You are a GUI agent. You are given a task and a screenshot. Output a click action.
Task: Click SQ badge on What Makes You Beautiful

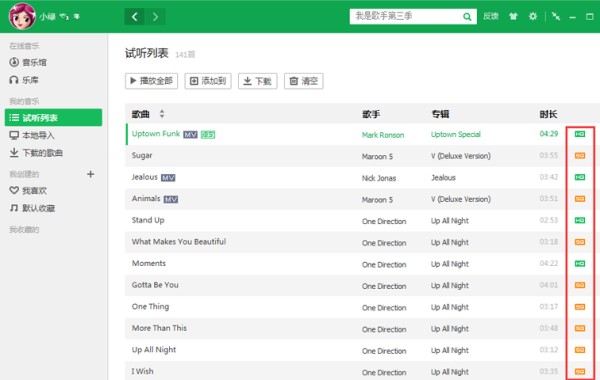[580, 242]
